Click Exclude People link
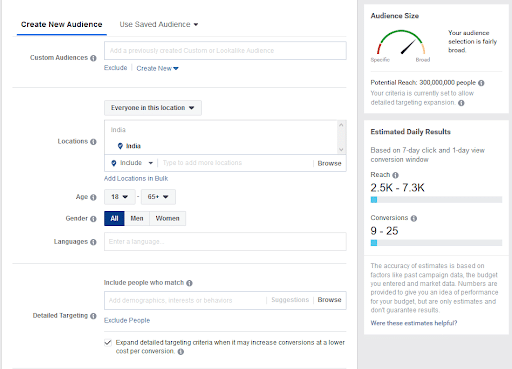512x369 pixels. tap(127, 320)
